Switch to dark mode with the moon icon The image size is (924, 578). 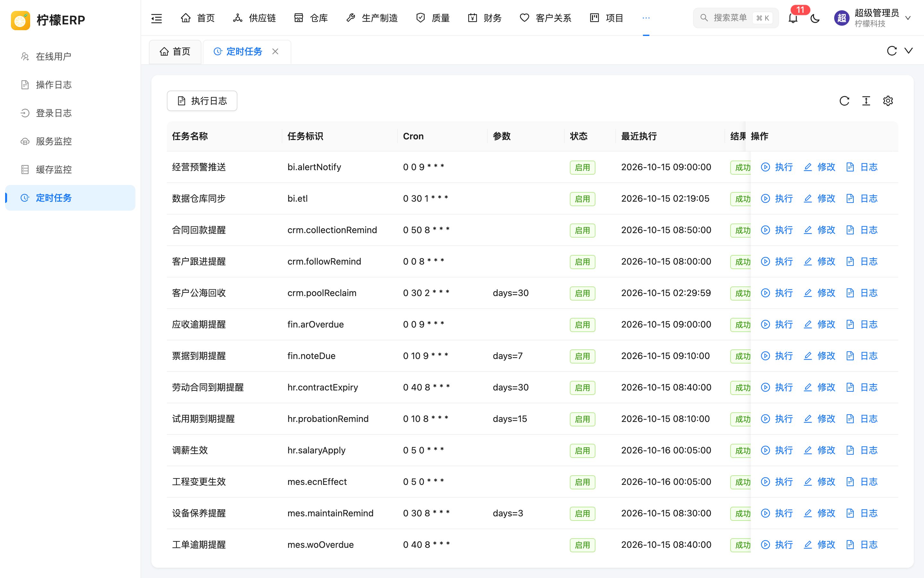[815, 18]
